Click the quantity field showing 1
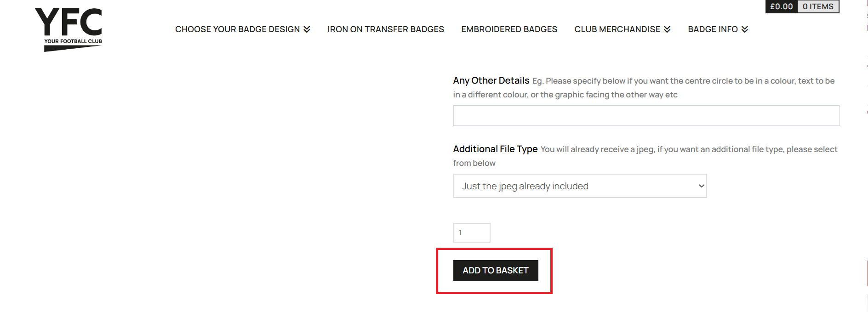Viewport: 868px width, 312px height. point(471,233)
